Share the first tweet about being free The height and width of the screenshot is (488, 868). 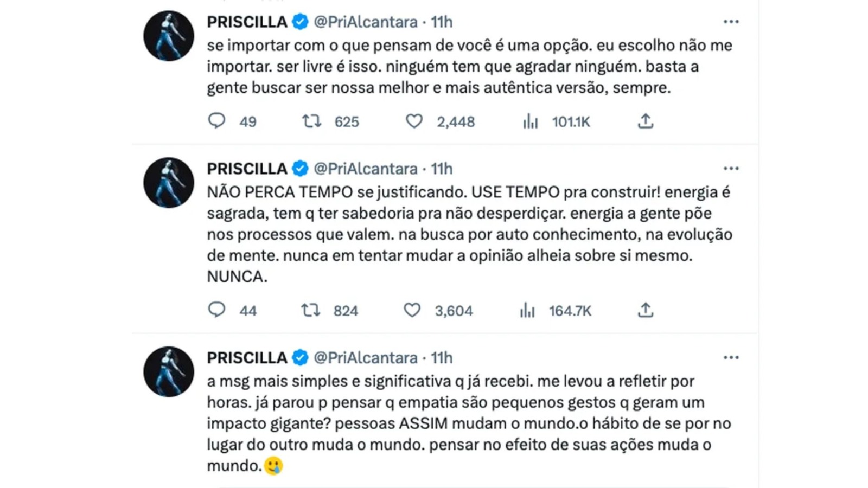tap(645, 121)
